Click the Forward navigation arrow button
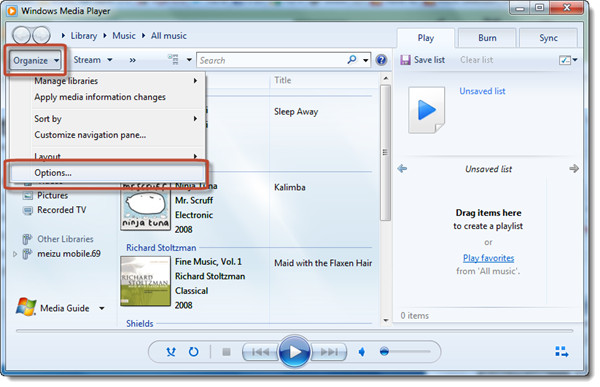Viewport: 600px width, 387px height. (x=41, y=36)
